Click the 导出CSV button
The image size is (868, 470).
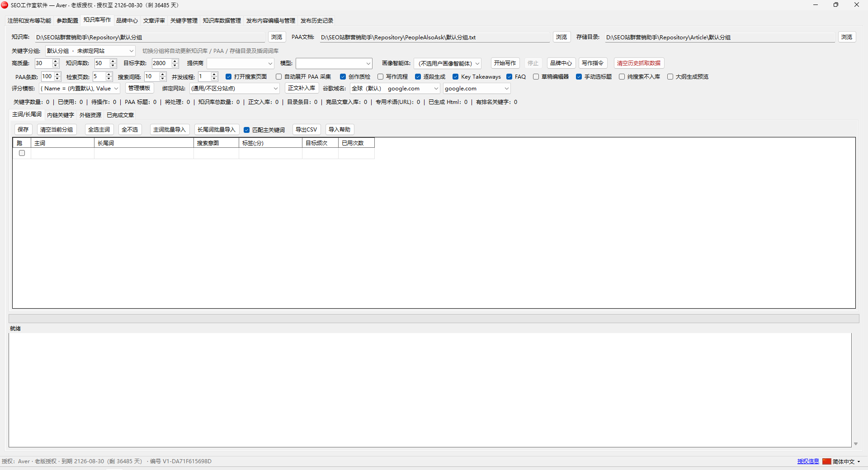[x=307, y=130]
